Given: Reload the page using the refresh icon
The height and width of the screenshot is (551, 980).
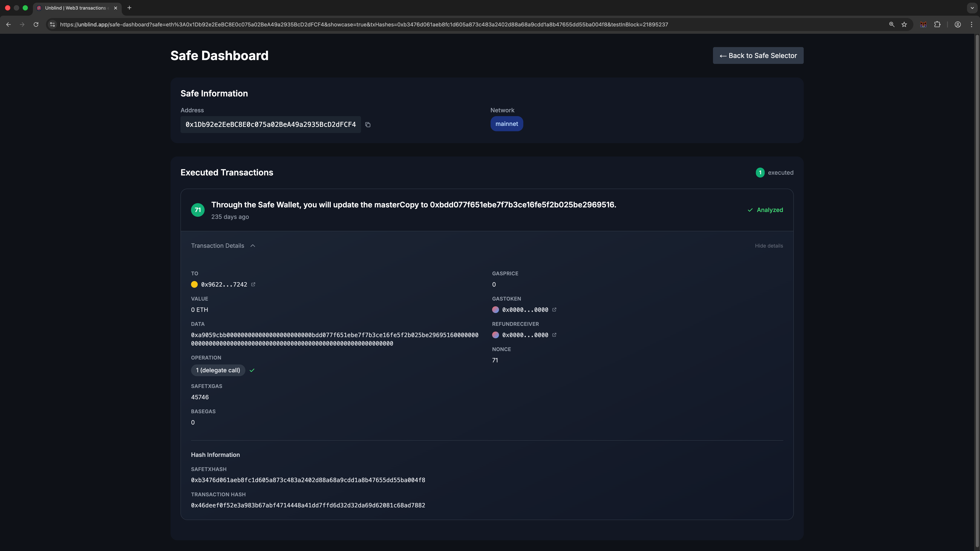Looking at the screenshot, I should click(x=36, y=24).
